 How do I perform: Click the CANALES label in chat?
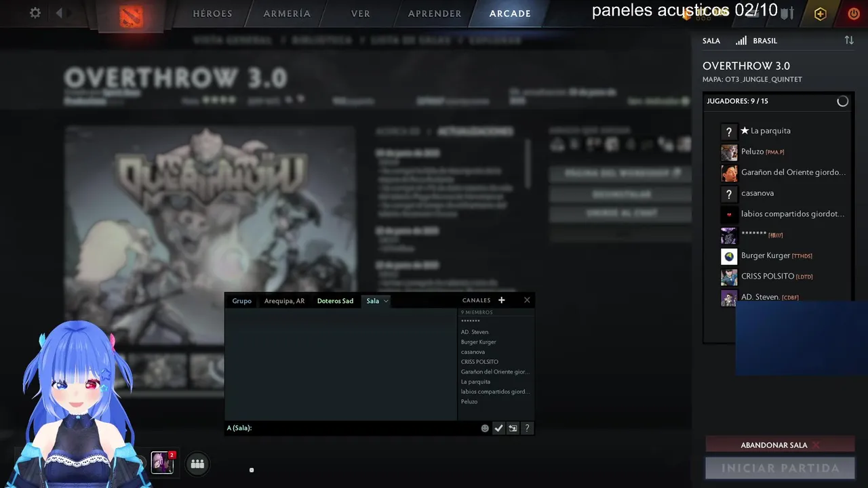point(476,300)
